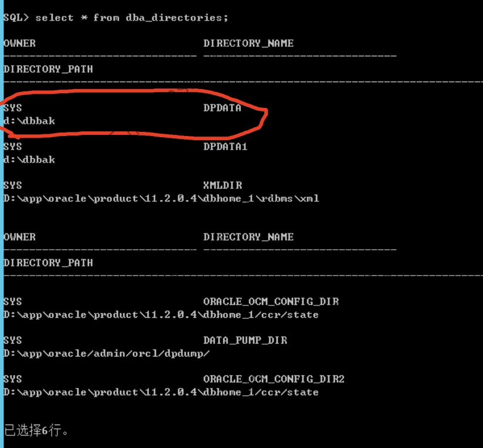Image resolution: width=483 pixels, height=448 pixels.
Task: Select the DPDATA1 directory name
Action: [x=225, y=147]
